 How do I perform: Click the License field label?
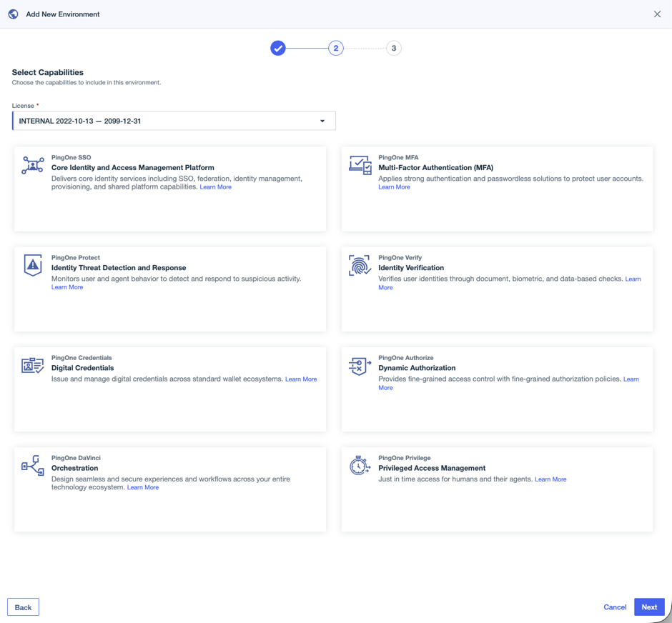click(x=23, y=106)
